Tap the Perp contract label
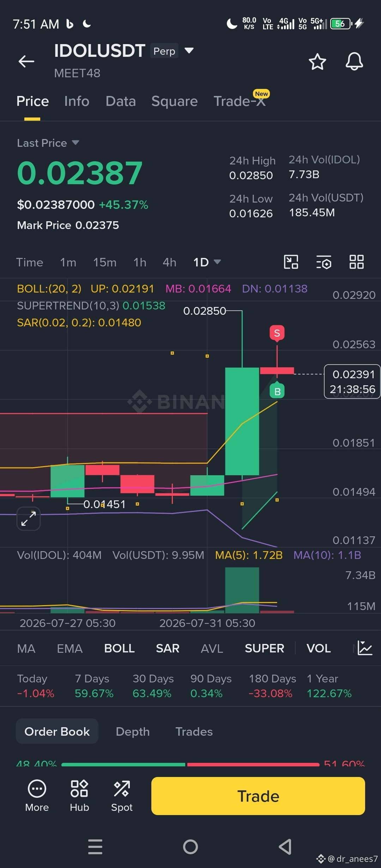The width and height of the screenshot is (381, 868). point(164,51)
